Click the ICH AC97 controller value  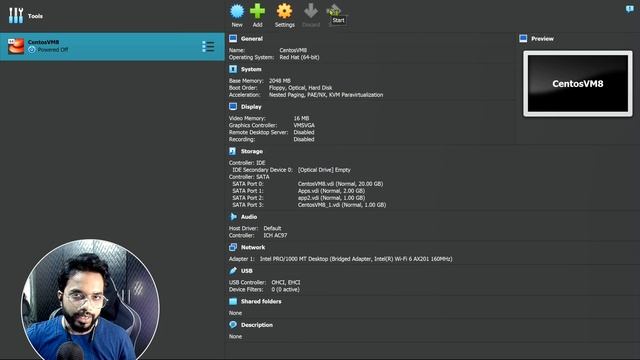[x=275, y=236]
